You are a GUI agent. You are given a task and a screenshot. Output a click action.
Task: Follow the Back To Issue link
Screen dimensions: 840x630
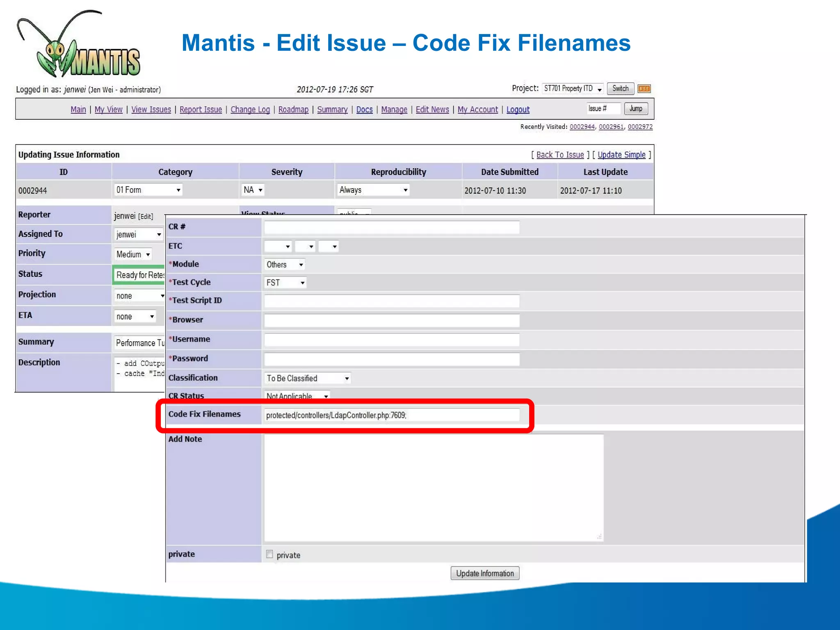560,155
